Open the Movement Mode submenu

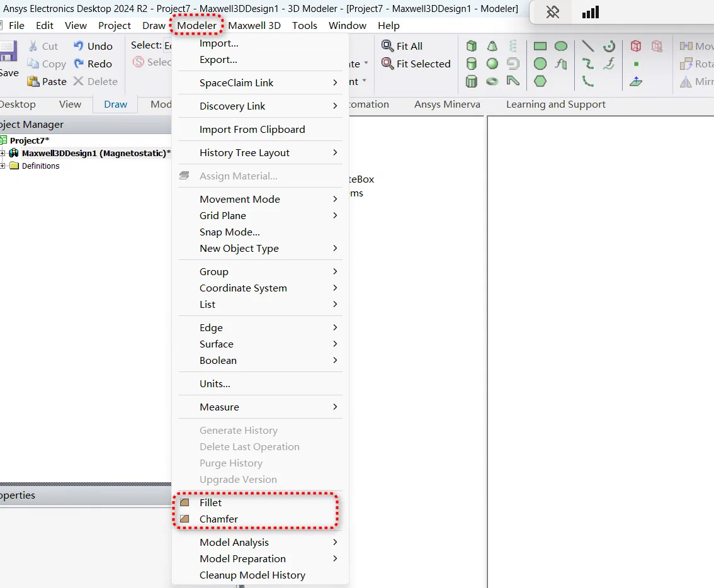coord(260,199)
